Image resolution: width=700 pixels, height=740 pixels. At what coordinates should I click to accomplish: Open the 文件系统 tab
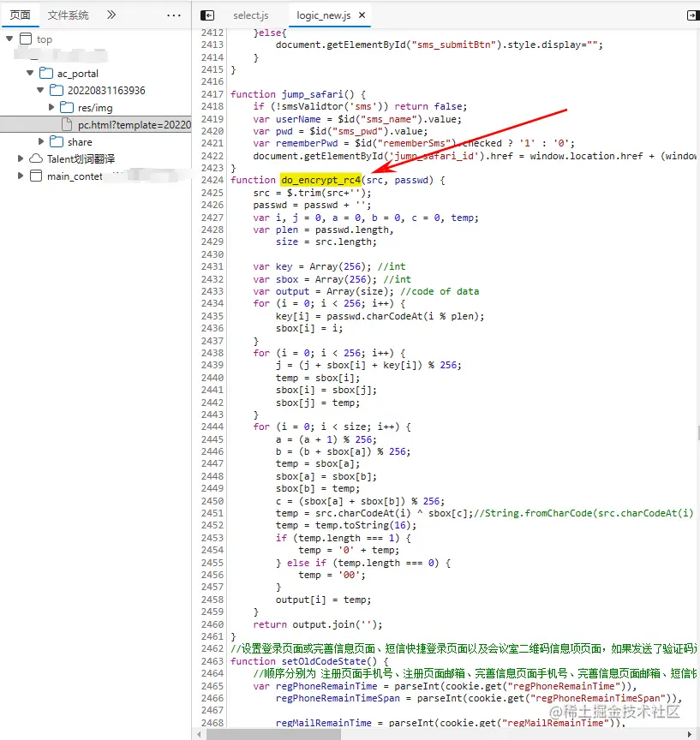68,15
